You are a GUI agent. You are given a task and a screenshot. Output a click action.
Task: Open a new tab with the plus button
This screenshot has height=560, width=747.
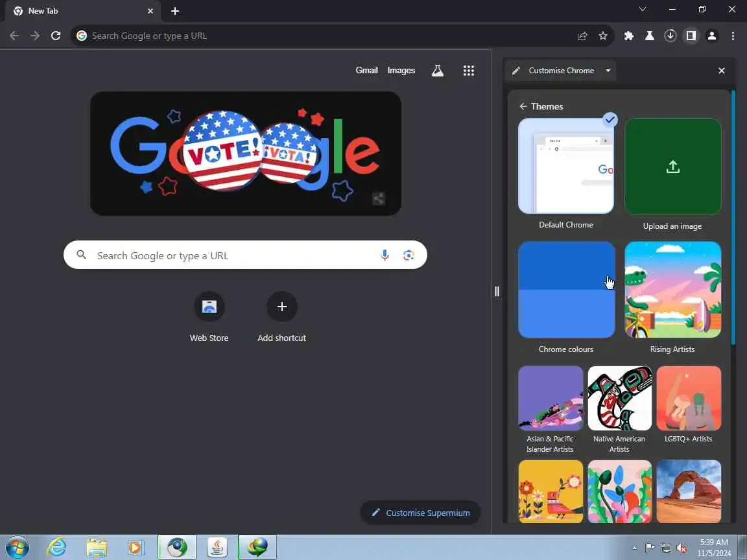coord(175,11)
